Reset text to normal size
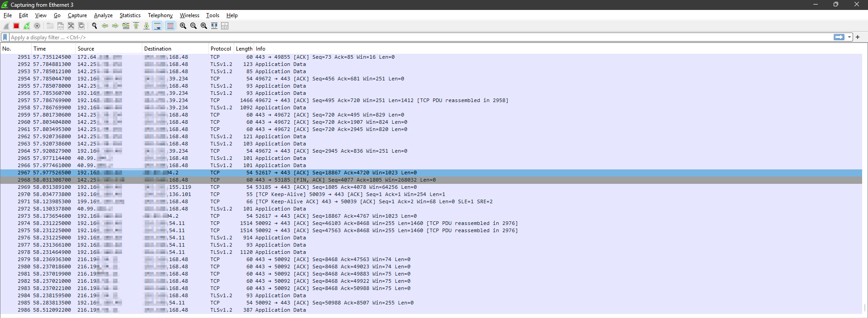 click(204, 26)
